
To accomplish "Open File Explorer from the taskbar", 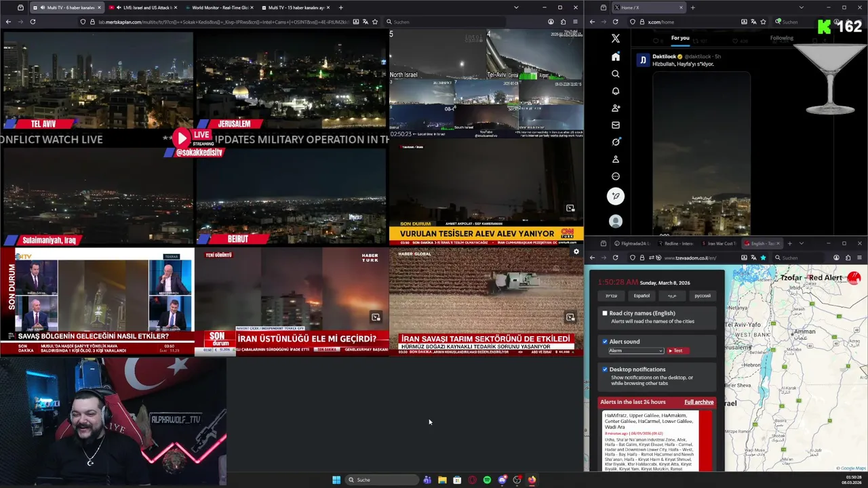I will [442, 480].
